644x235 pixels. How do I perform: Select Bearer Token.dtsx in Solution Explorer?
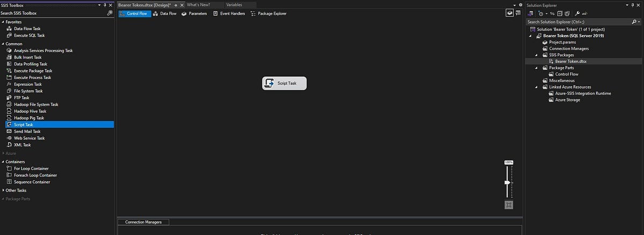[570, 61]
